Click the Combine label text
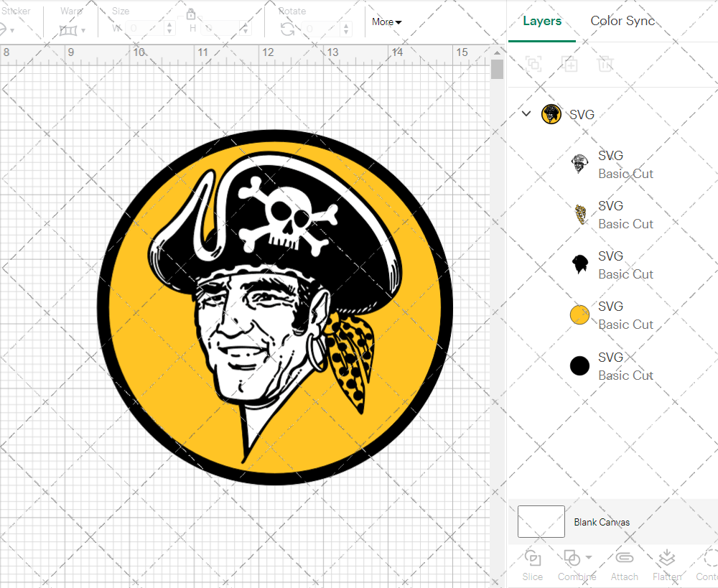The width and height of the screenshot is (718, 588). 577,577
